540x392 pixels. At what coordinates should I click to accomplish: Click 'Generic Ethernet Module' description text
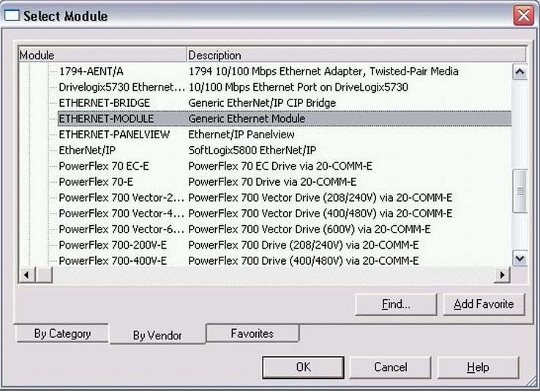point(247,118)
